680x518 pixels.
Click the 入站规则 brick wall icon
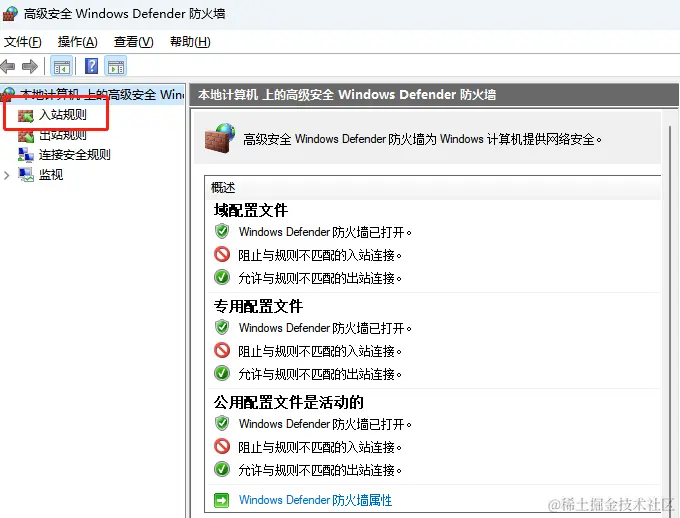coord(26,115)
